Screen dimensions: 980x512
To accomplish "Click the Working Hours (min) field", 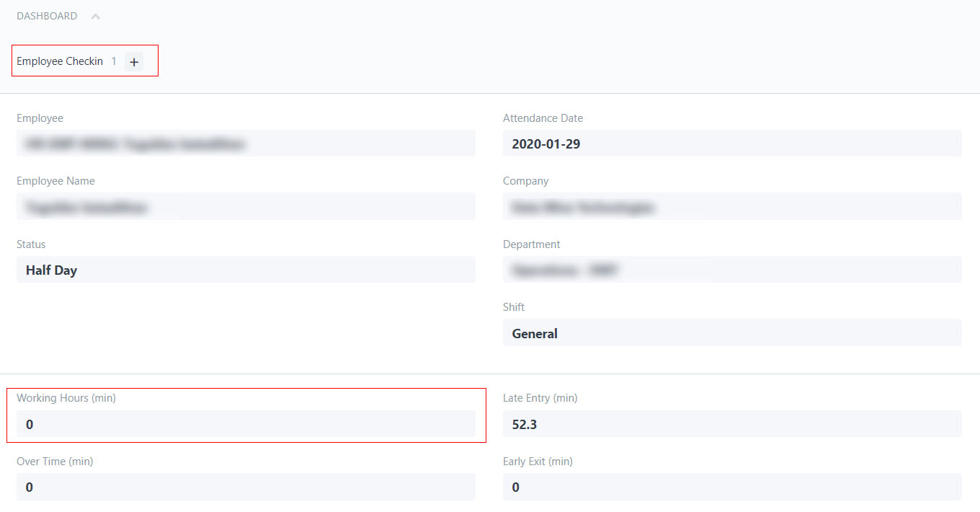I will (245, 424).
